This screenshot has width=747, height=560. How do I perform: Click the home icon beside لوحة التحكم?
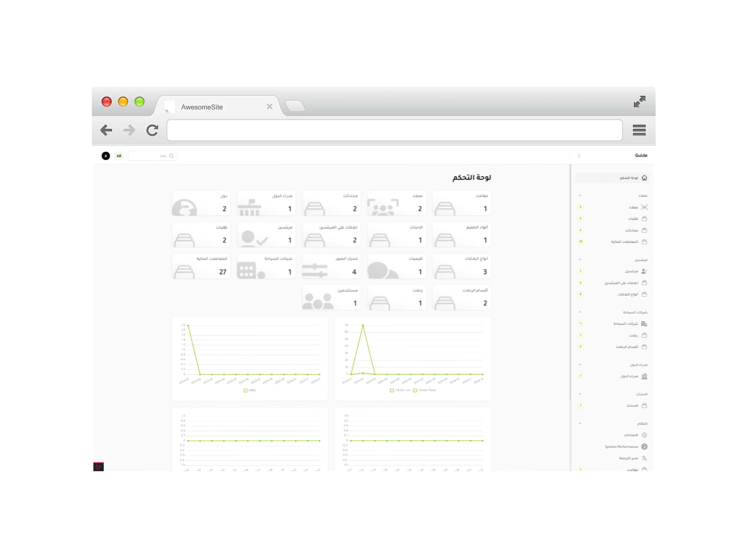(x=644, y=178)
